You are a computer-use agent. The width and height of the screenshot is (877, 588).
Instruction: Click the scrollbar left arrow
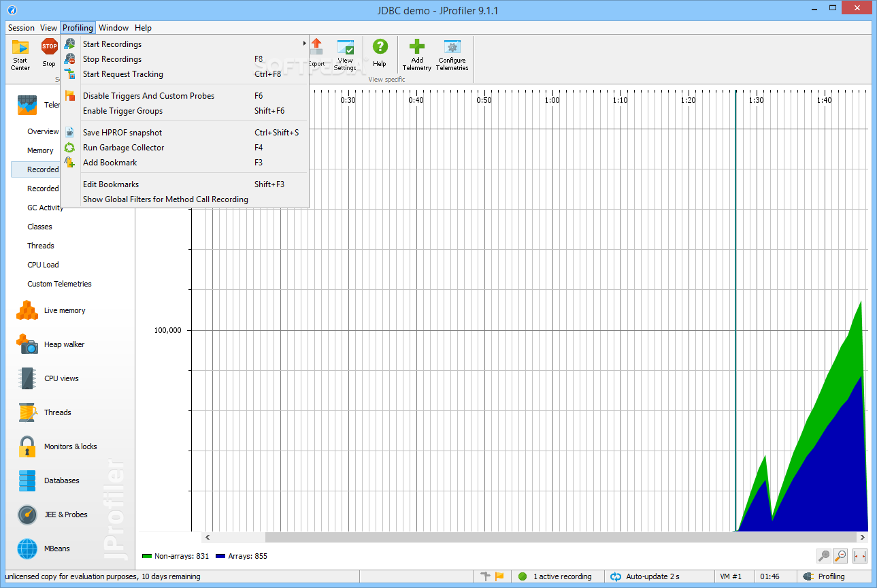pyautogui.click(x=208, y=538)
